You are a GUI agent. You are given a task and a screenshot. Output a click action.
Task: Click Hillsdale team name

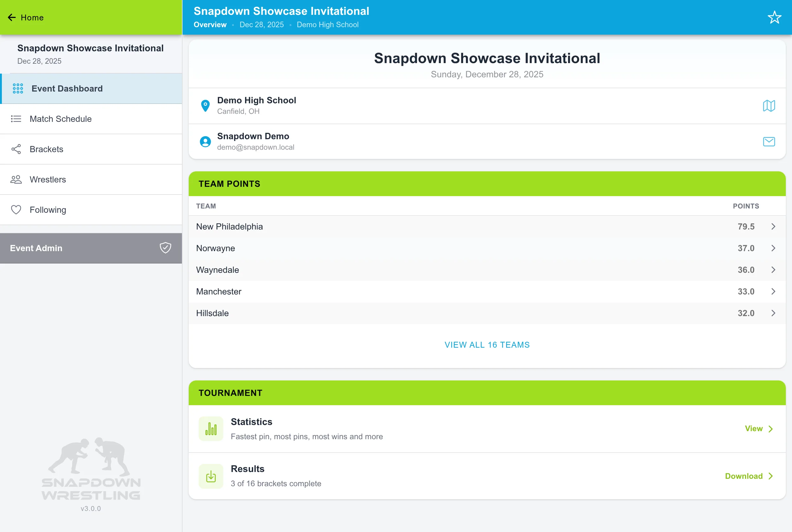(213, 313)
